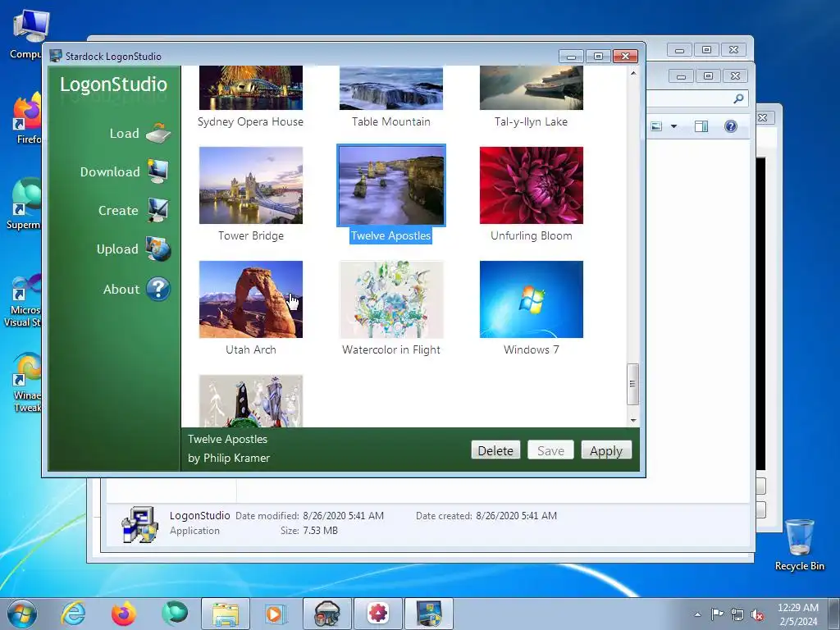Click the headphones character taskbar icon
The image size is (840, 630).
pyautogui.click(x=327, y=614)
